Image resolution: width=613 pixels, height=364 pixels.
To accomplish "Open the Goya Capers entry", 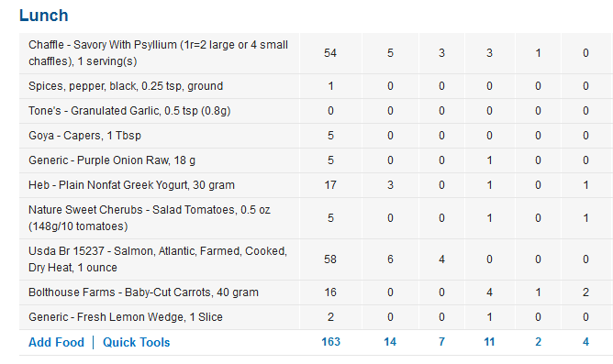I will coord(84,136).
